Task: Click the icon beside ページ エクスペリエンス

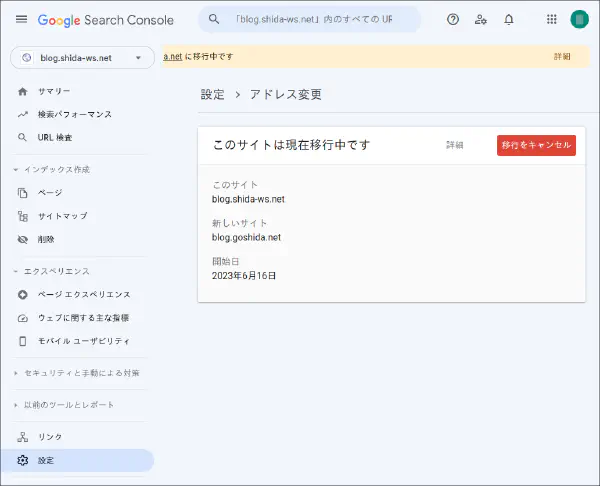Action: [23, 295]
